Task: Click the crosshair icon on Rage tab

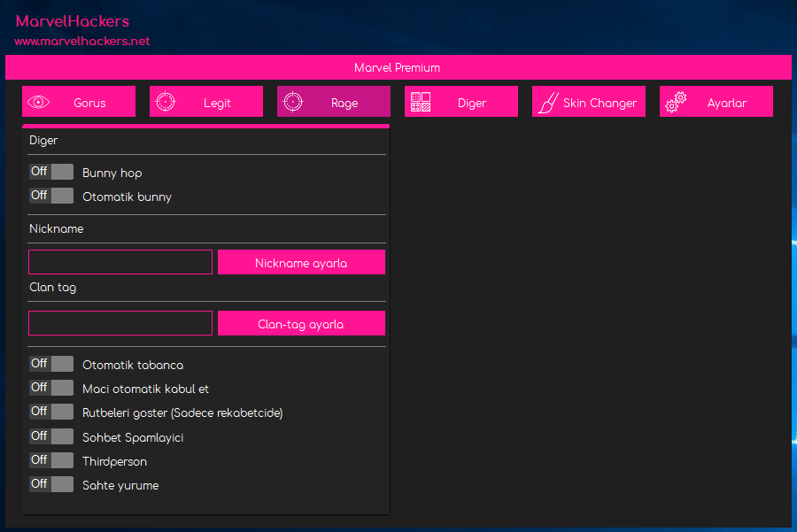Action: click(x=293, y=102)
